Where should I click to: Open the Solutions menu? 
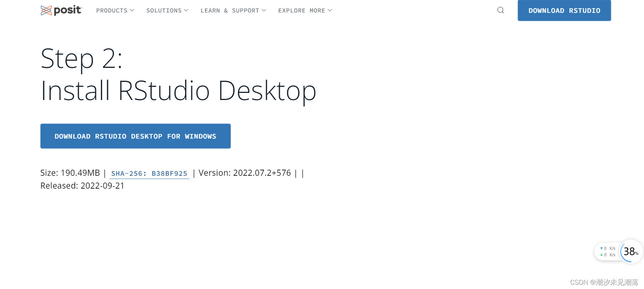point(167,11)
